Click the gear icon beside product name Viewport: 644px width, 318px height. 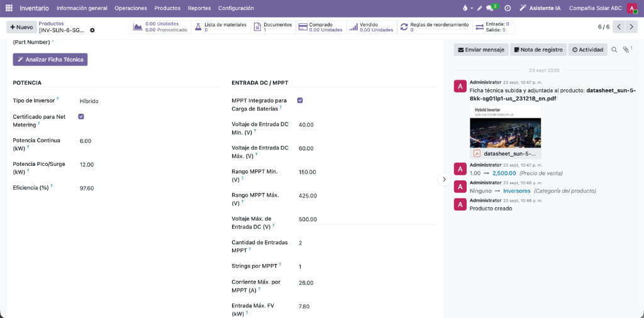point(92,30)
